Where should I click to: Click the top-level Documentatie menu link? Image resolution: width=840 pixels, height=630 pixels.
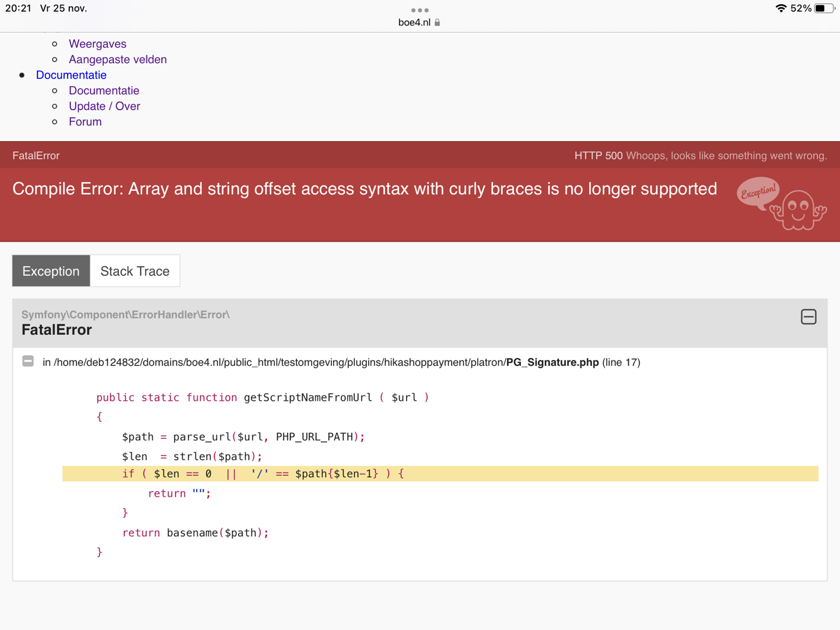tap(71, 75)
